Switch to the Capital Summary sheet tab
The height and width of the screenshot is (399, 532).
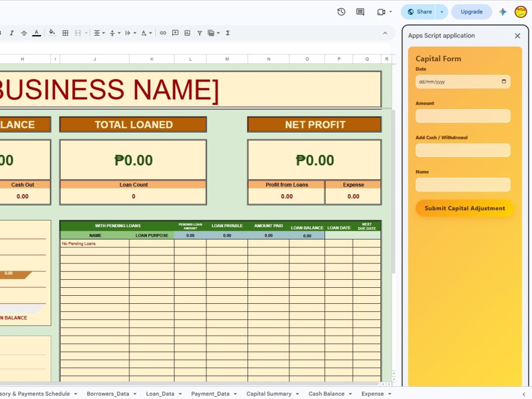click(269, 394)
